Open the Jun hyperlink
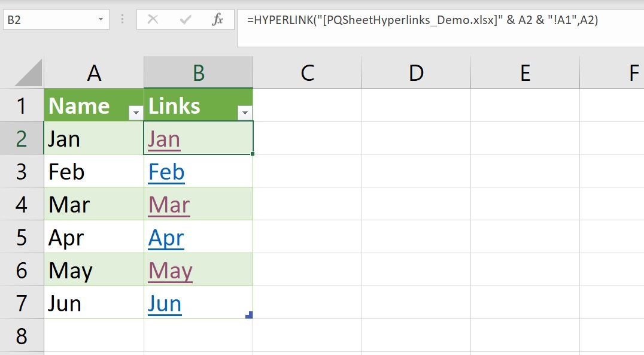The height and width of the screenshot is (355, 644). pyautogui.click(x=163, y=303)
